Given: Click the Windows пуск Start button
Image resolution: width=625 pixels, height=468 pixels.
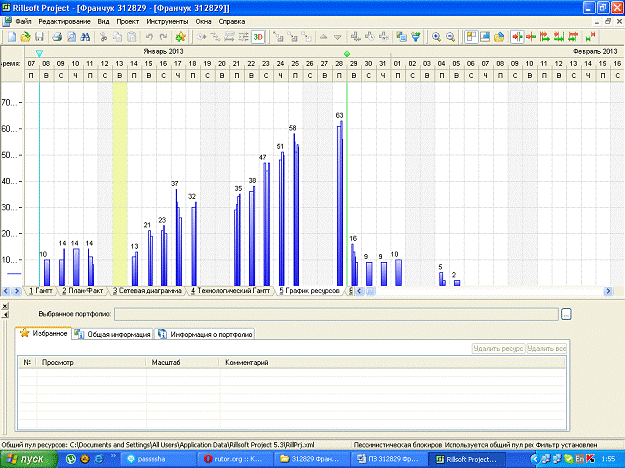Looking at the screenshot, I should pyautogui.click(x=27, y=458).
